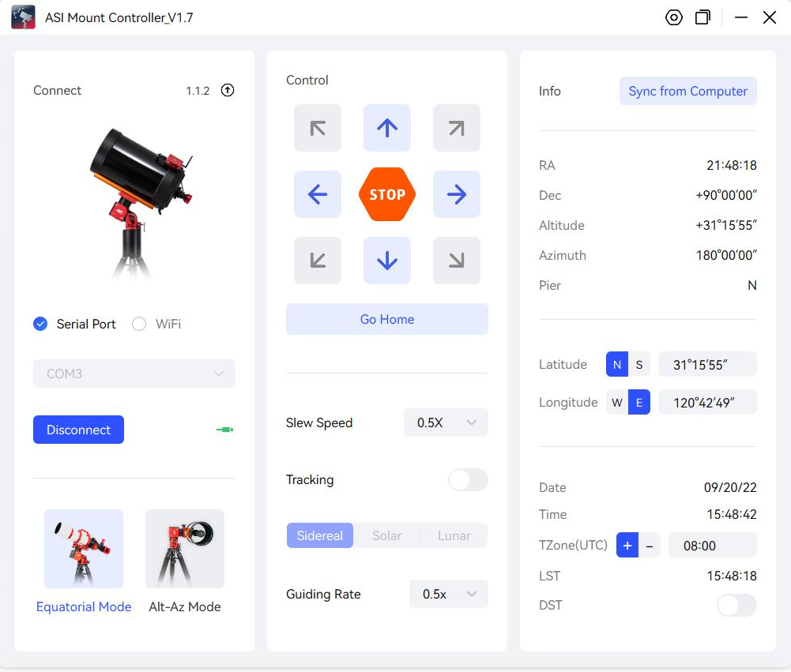Click the window restore icon in the title bar
Viewport: 791px width, 672px height.
(702, 17)
